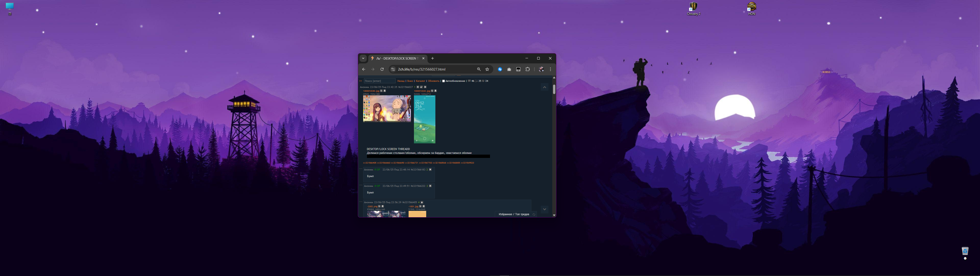Enable the Автообновление checkbox
This screenshot has width=980, height=276.
444,81
